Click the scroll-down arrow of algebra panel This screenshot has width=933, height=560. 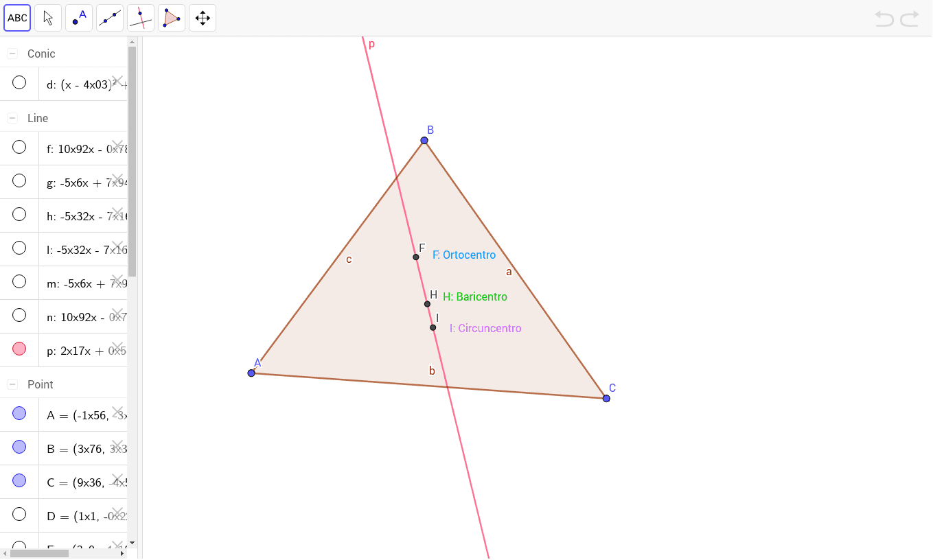click(132, 543)
